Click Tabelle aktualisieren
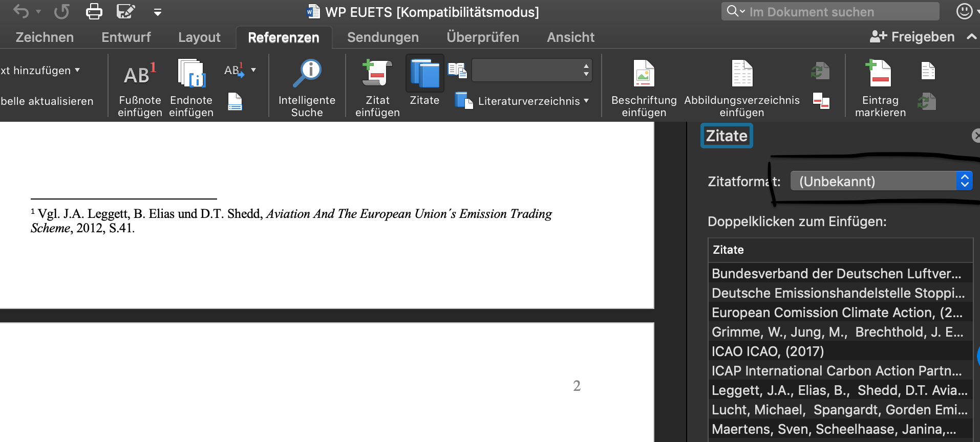 point(47,101)
